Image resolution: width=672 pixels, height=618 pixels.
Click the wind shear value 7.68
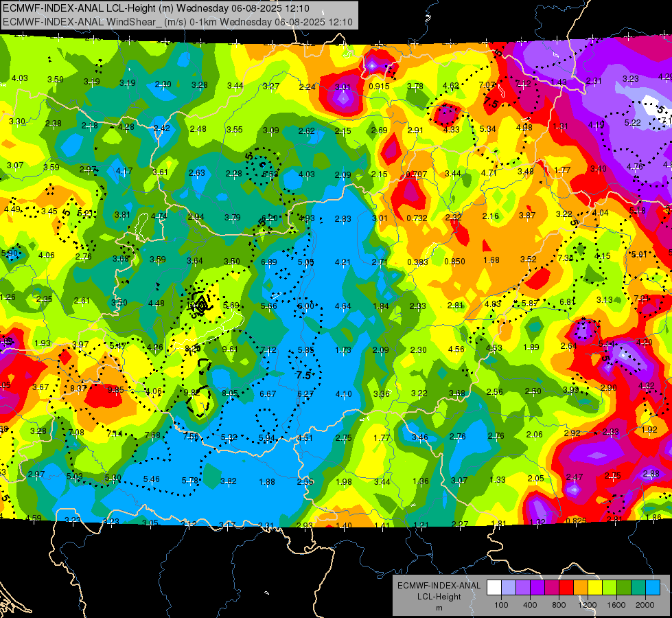click(152, 435)
